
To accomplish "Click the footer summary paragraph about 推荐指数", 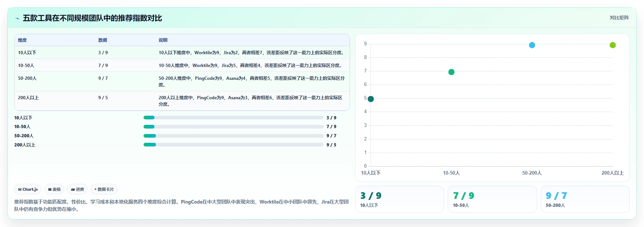I will [182, 205].
